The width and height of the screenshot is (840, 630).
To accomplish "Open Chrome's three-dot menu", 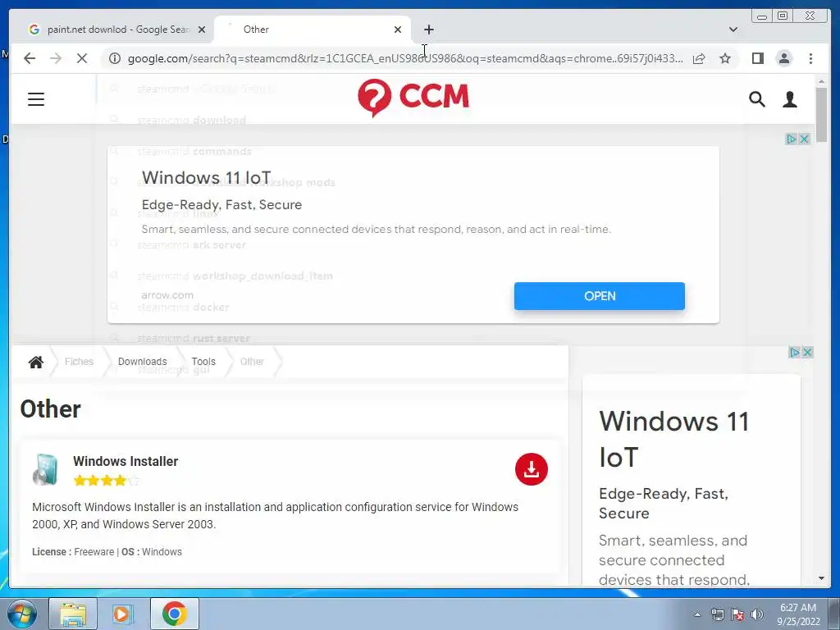I will pyautogui.click(x=810, y=58).
